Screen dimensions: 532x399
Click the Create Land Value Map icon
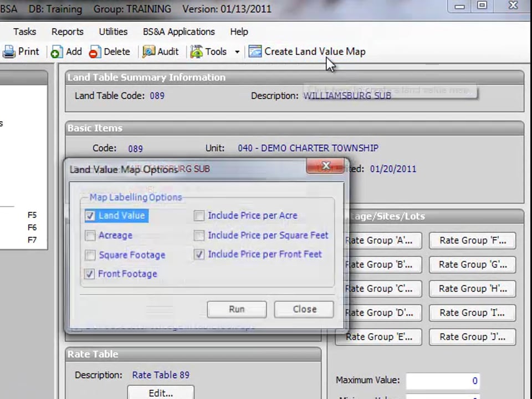255,52
